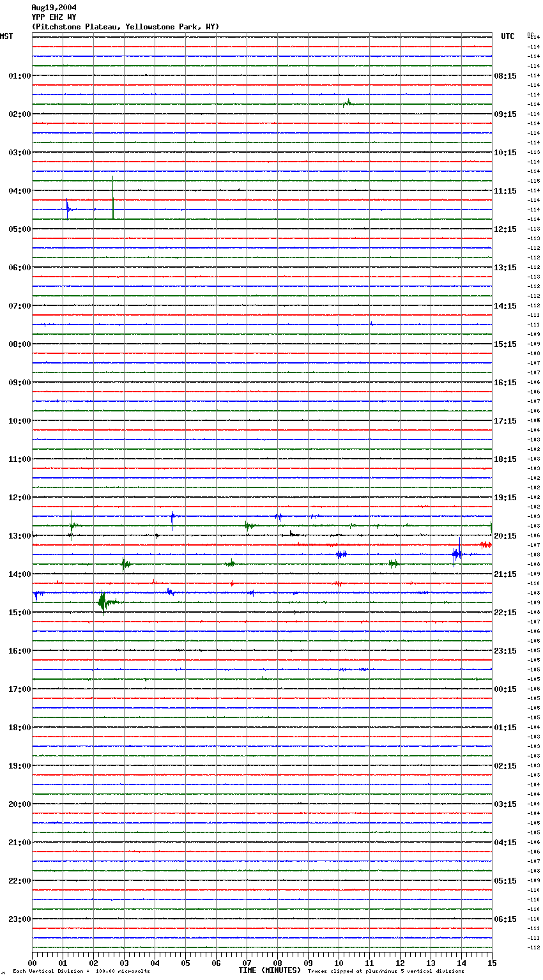This screenshot has width=543, height=980.
Task: Select the 15:00 MST time label
Action: click(x=19, y=613)
